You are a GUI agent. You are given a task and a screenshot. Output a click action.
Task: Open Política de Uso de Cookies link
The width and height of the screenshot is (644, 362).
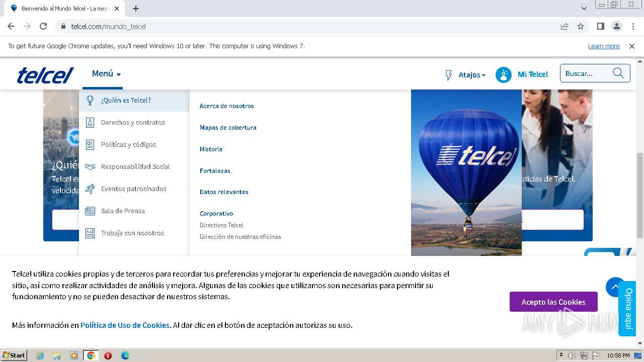pos(125,325)
